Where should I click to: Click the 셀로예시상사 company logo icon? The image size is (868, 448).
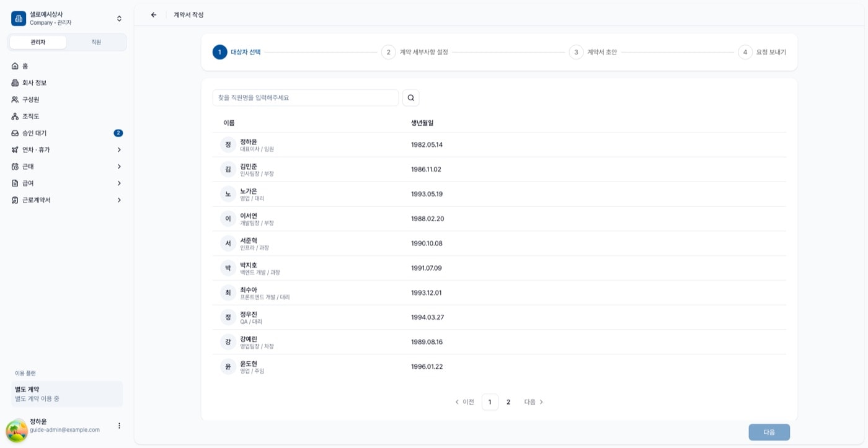(x=19, y=19)
